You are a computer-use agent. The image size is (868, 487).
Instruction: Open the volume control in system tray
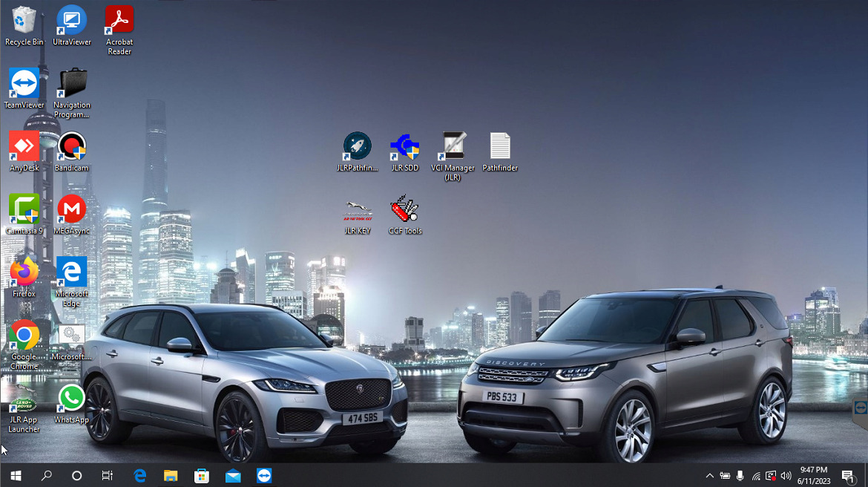(x=786, y=476)
